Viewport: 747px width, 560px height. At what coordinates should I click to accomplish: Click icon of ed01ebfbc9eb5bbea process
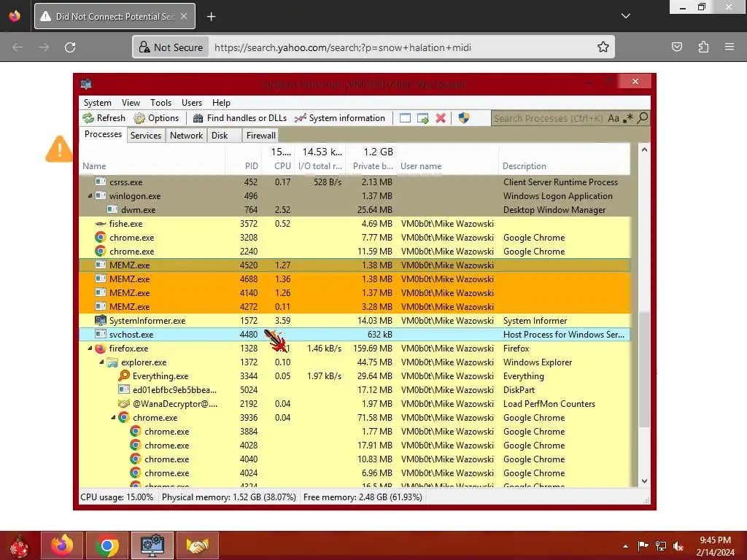[x=124, y=390]
